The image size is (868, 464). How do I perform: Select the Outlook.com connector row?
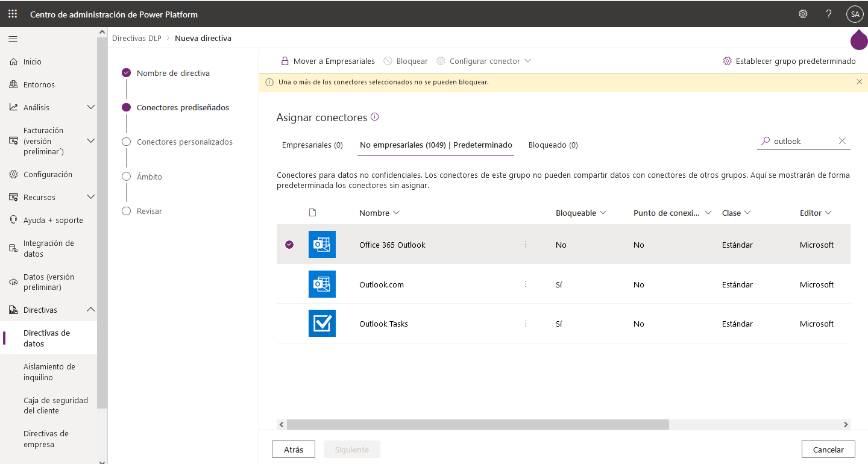422,284
